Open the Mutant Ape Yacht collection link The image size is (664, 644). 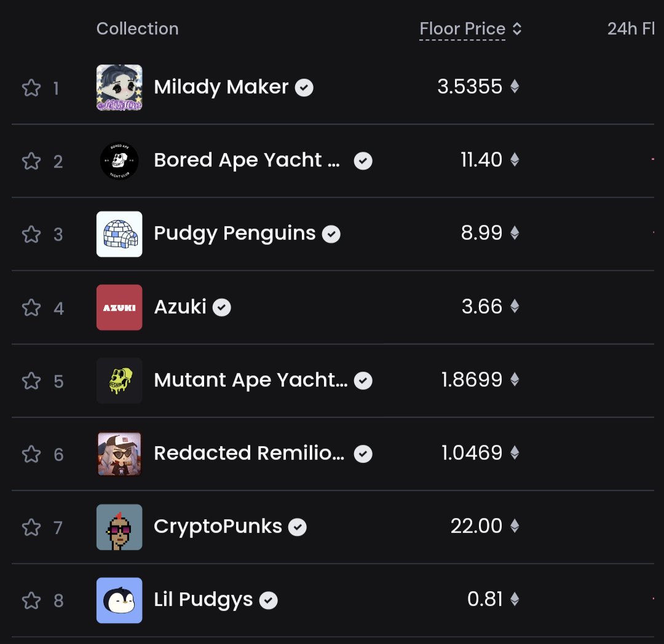251,380
